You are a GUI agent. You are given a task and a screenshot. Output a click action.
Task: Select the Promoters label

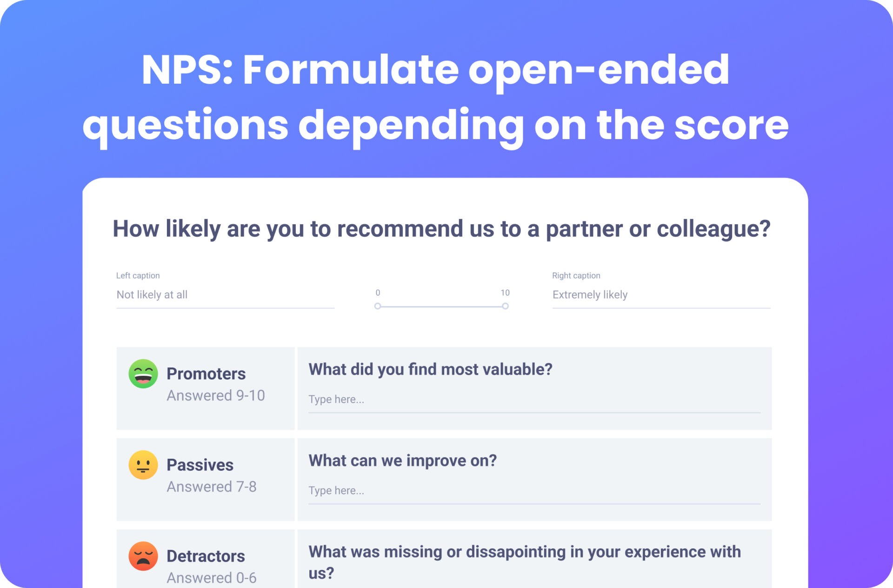[x=206, y=374]
